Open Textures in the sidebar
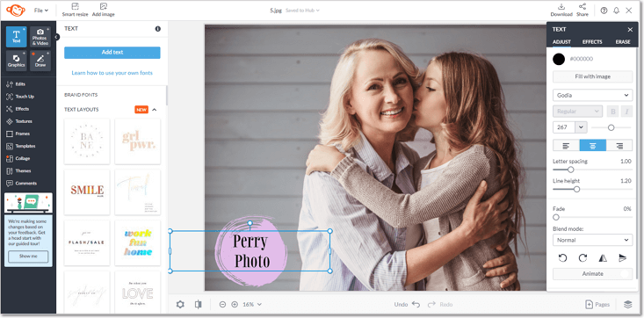Screen dimensions: 644x318 coord(19,121)
